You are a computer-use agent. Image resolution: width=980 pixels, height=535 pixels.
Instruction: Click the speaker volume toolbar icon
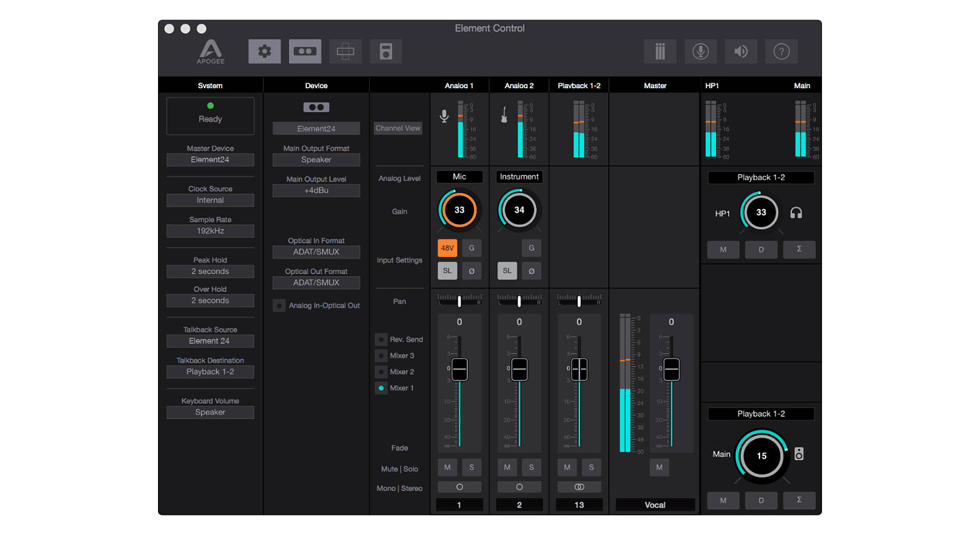click(x=741, y=51)
